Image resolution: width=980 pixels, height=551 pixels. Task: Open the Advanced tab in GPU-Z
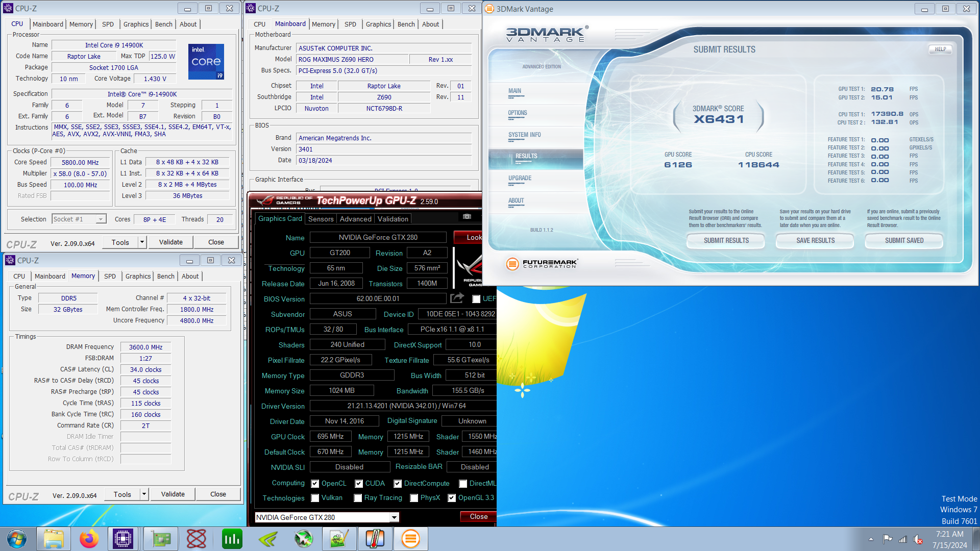(356, 219)
